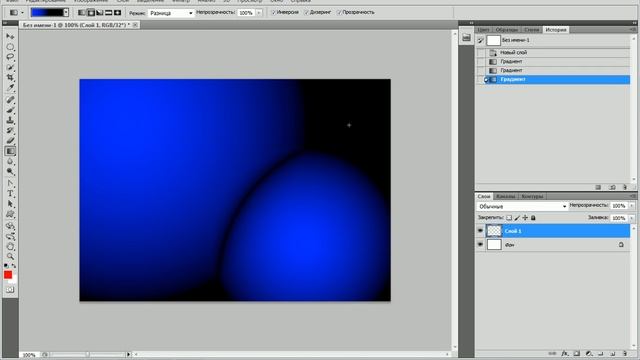Select the Eraser tool

10,141
